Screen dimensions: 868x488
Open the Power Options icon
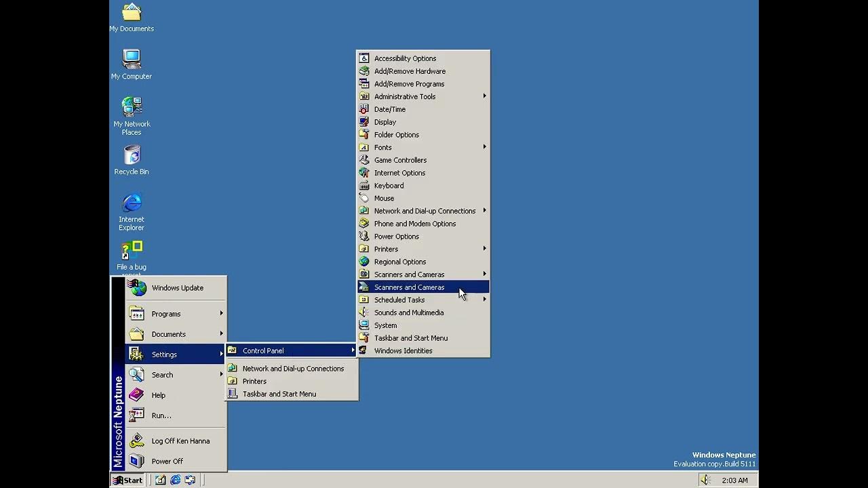coord(364,237)
